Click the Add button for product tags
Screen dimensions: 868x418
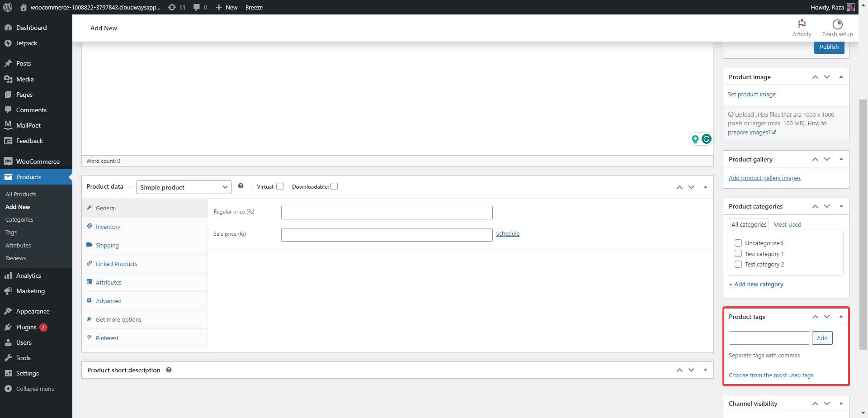pos(822,338)
